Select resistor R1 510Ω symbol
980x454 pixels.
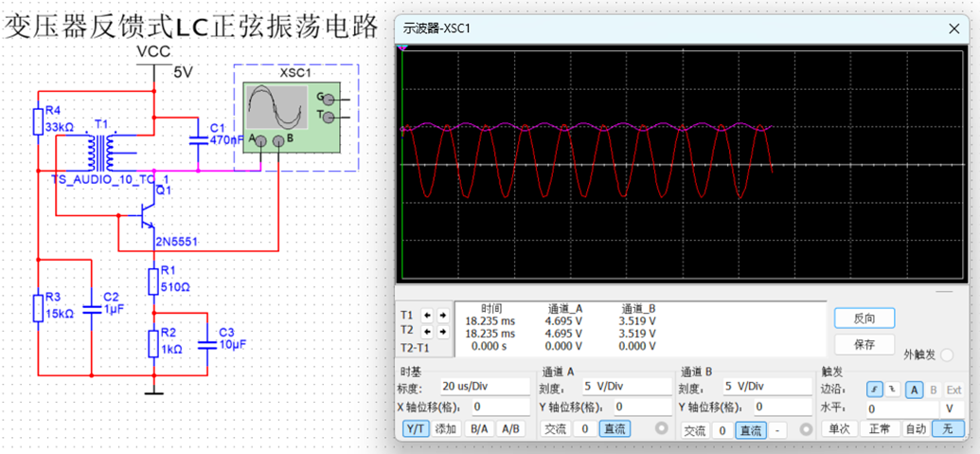pos(153,281)
